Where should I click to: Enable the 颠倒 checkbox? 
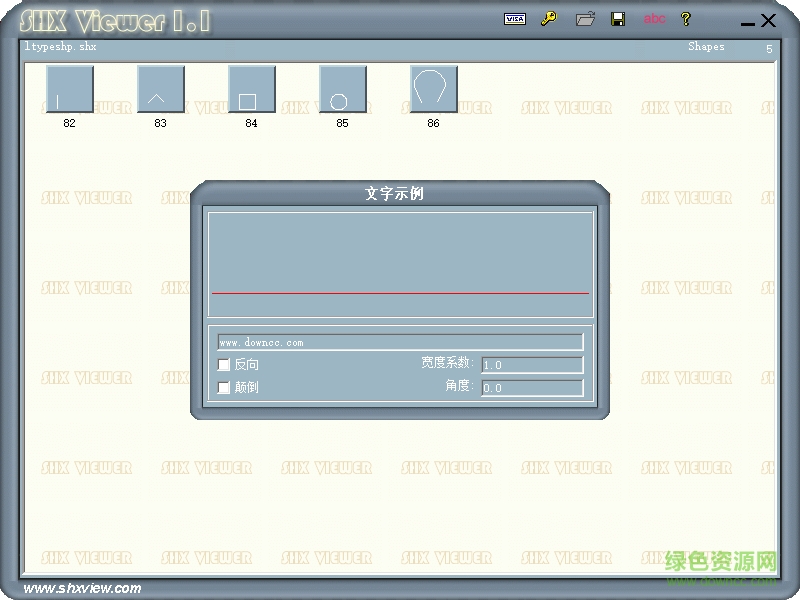(223, 387)
